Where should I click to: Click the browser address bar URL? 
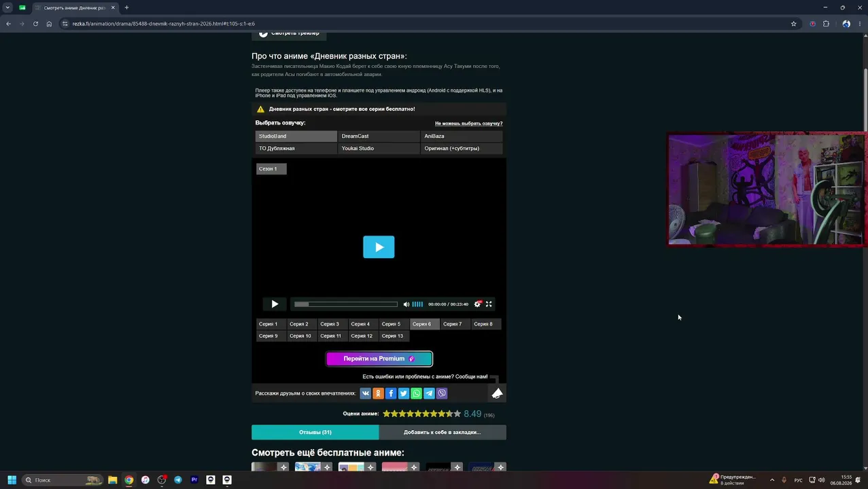163,24
